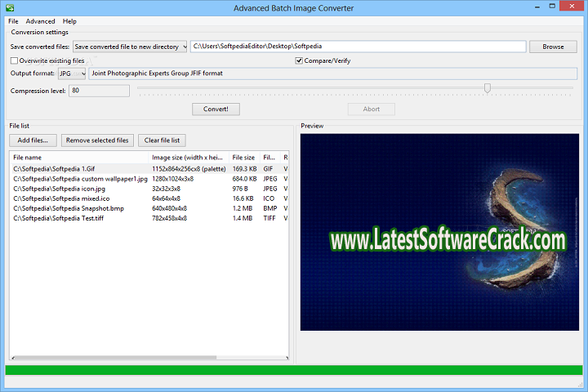
Task: Click the green conversion progress bar
Action: (294, 370)
